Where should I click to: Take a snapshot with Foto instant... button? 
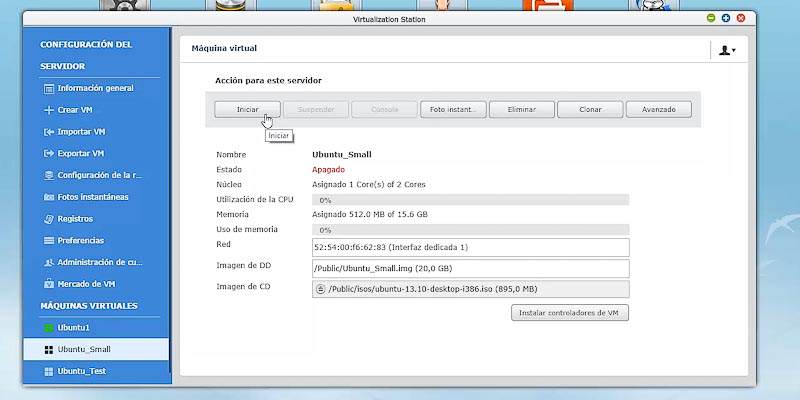tap(453, 109)
